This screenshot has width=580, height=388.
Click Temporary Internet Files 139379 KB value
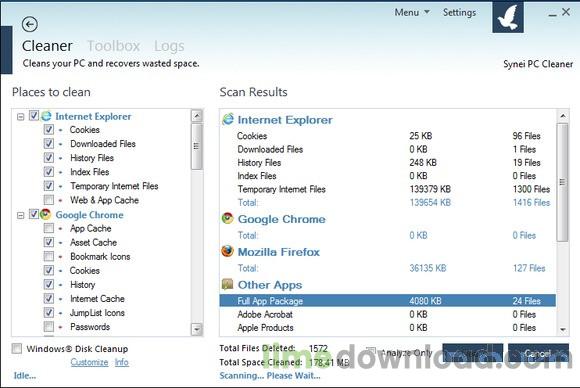click(430, 189)
